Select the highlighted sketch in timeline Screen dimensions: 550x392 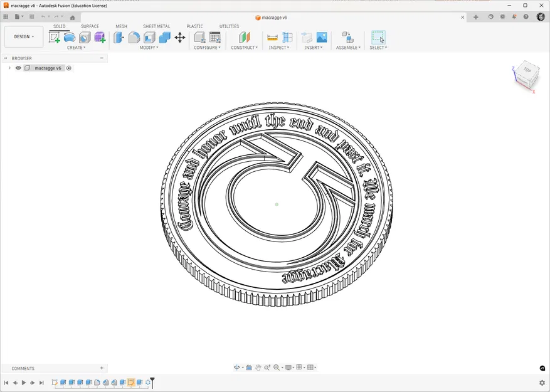tap(131, 382)
